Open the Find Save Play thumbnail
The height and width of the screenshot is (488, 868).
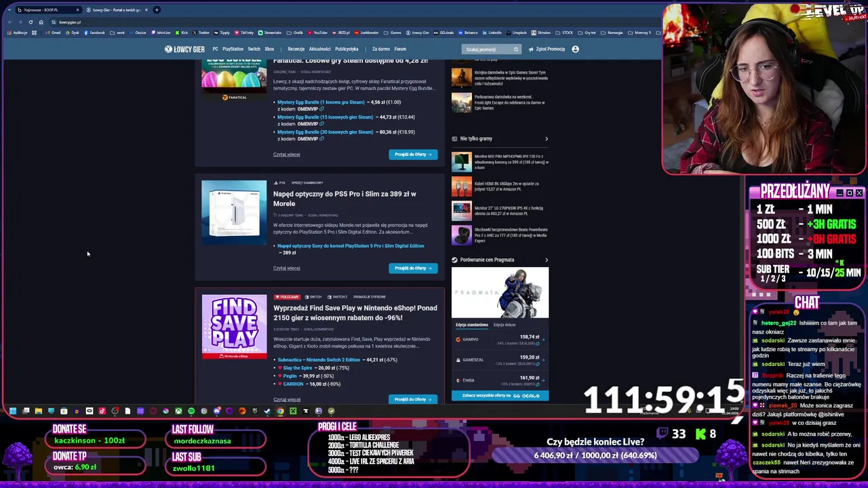pos(234,327)
